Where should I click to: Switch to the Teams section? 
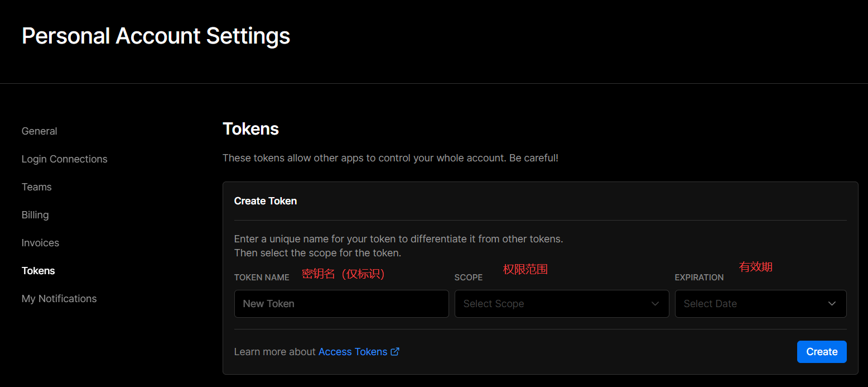(36, 187)
